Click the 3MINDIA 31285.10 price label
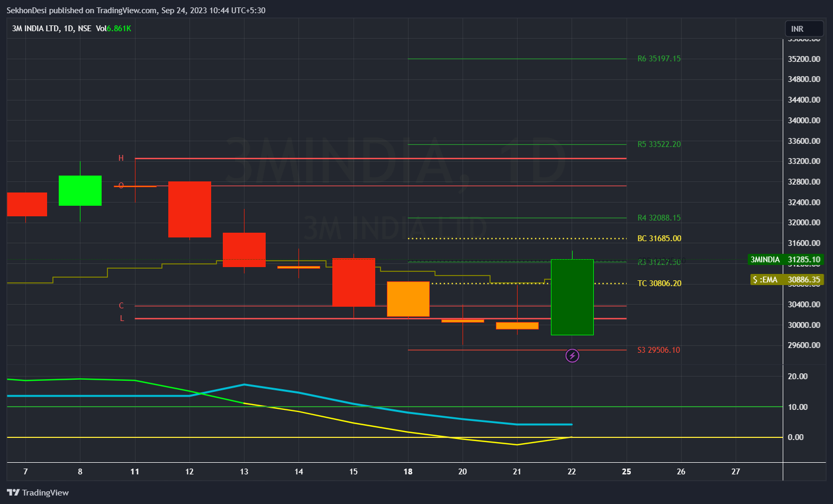The height and width of the screenshot is (504, 833). [x=785, y=259]
